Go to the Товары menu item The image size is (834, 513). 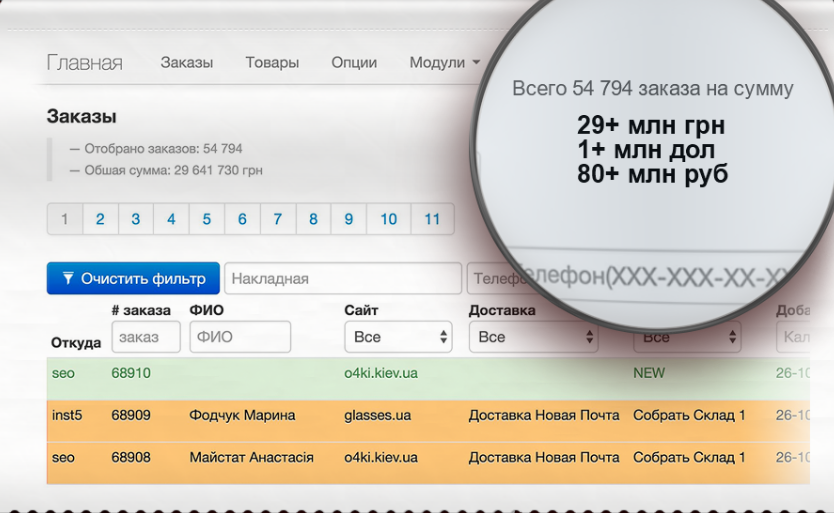(272, 63)
